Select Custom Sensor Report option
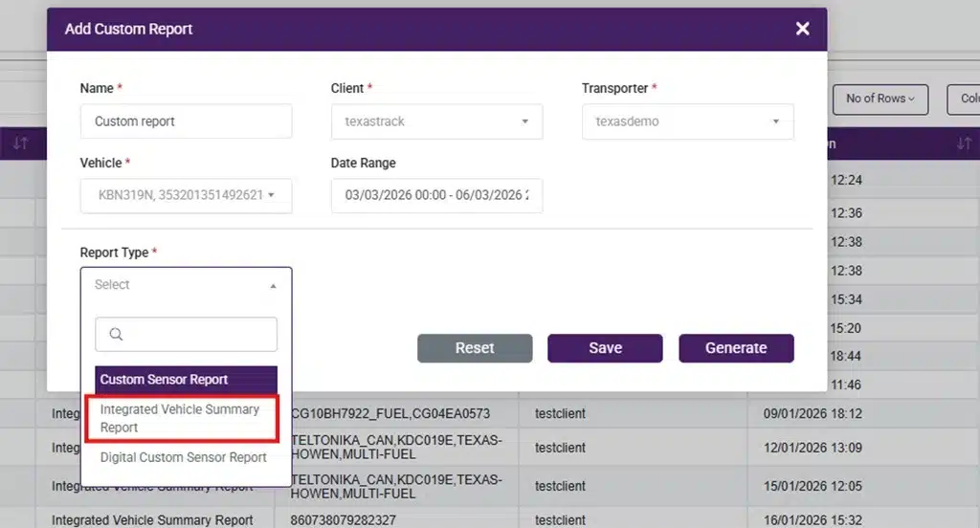 tap(186, 380)
